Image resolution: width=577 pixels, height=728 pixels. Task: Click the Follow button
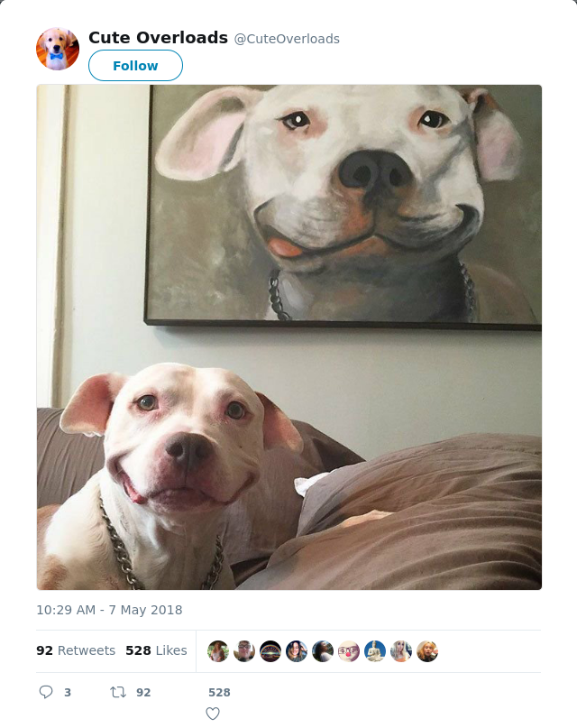coord(135,66)
